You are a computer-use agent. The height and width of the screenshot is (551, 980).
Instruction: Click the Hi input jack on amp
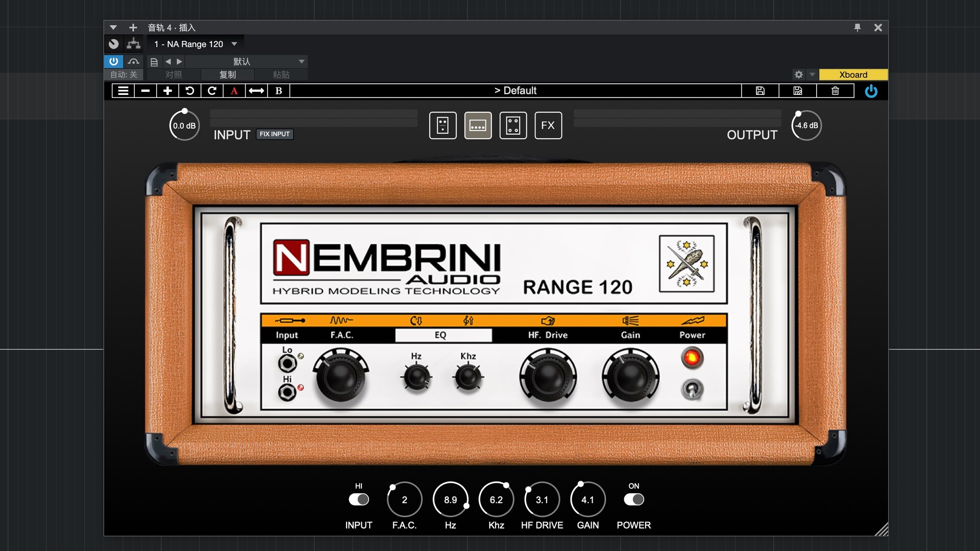point(287,392)
